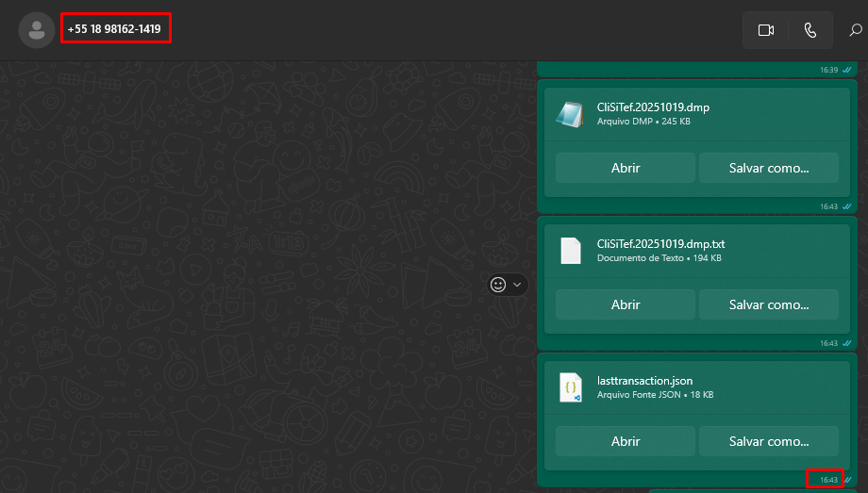
Task: Choose Salvar como for the CliSiTef.20251019.dmp file
Action: pyautogui.click(x=768, y=168)
